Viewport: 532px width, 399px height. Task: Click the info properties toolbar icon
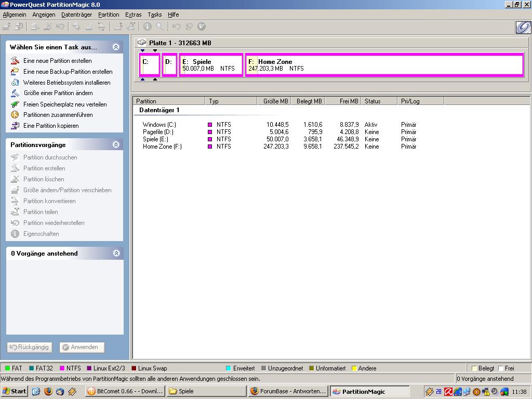point(147,26)
